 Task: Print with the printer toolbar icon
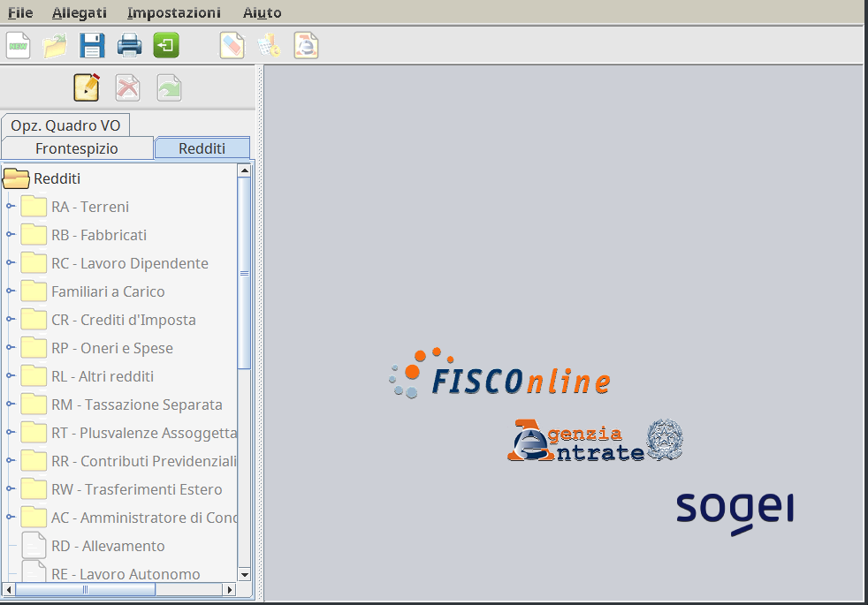click(x=129, y=45)
